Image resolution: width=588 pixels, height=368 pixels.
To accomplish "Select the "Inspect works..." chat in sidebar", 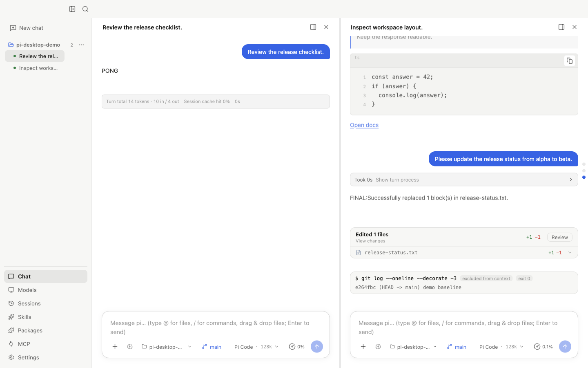I will pyautogui.click(x=35, y=68).
